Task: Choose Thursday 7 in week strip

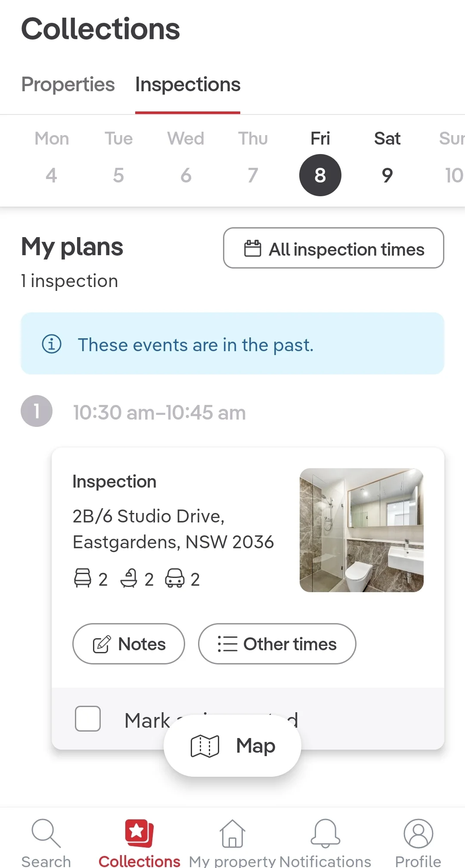Action: click(253, 175)
